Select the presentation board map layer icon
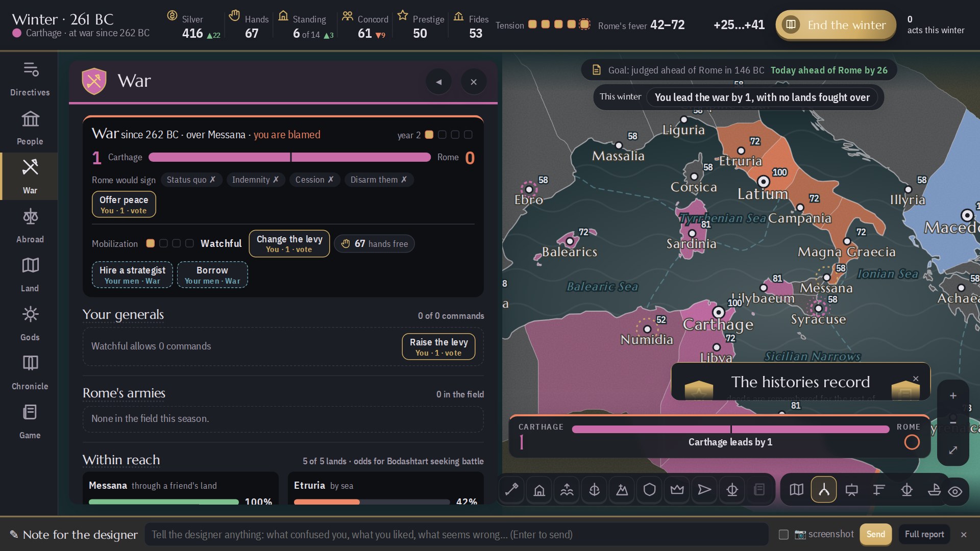The height and width of the screenshot is (551, 980). pos(851,490)
